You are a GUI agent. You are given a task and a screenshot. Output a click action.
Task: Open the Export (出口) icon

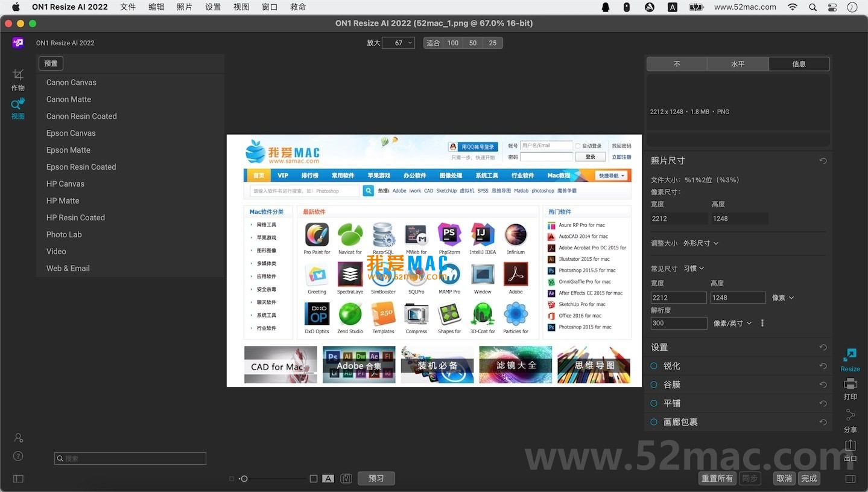(851, 450)
